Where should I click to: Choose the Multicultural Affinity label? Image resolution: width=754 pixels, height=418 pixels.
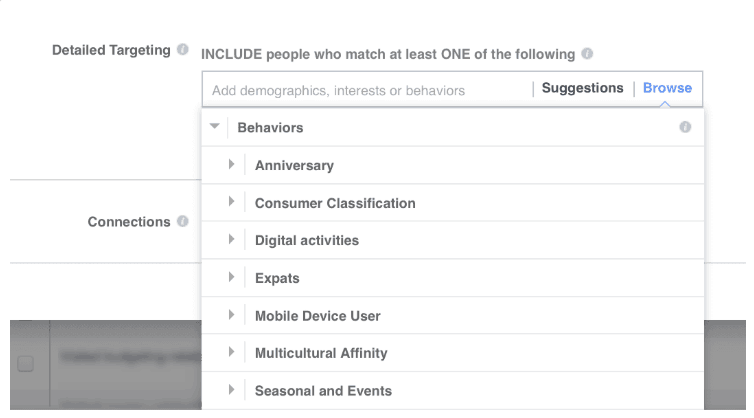[321, 353]
